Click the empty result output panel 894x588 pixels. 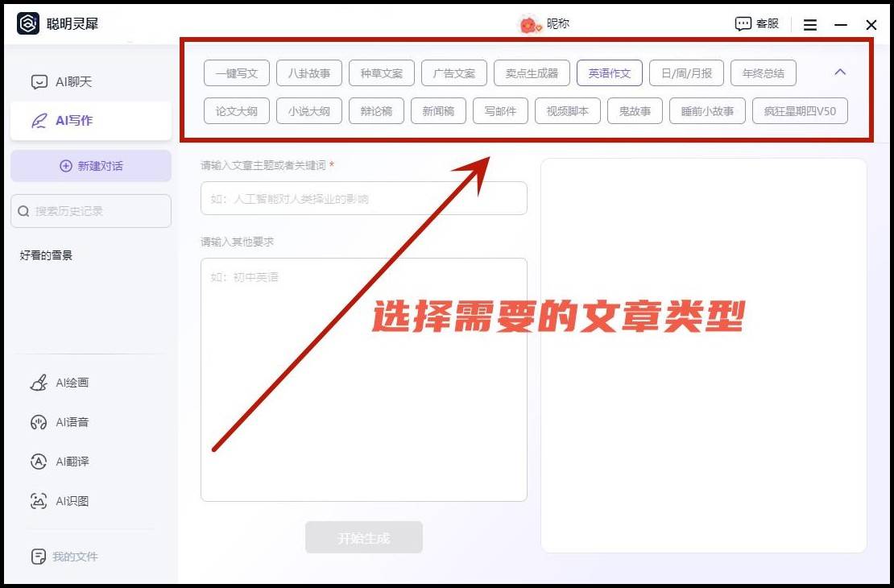point(704,355)
